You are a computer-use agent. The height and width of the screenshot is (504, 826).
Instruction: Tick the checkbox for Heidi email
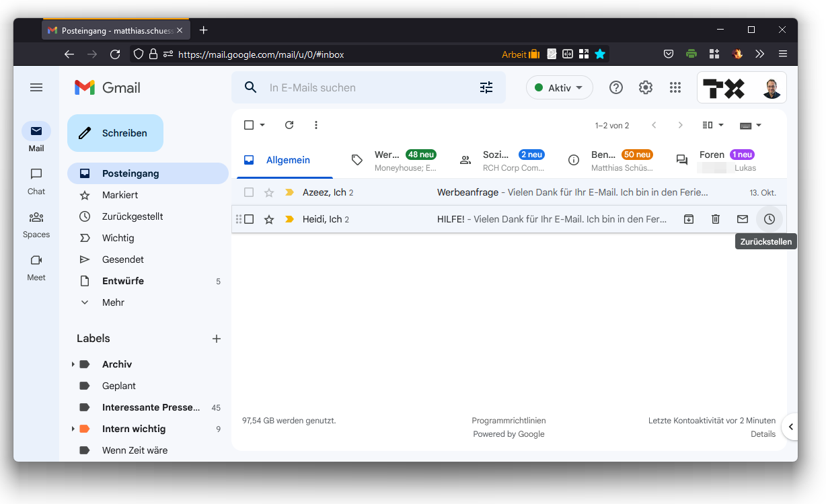[249, 219]
